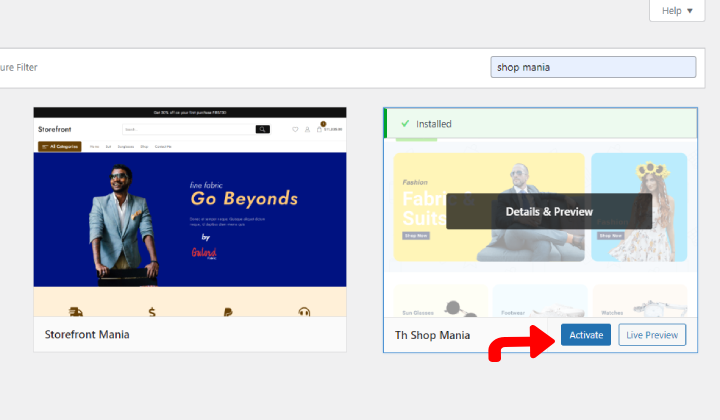Click the theme search field containing 'shop mania'
The height and width of the screenshot is (420, 720).
593,67
